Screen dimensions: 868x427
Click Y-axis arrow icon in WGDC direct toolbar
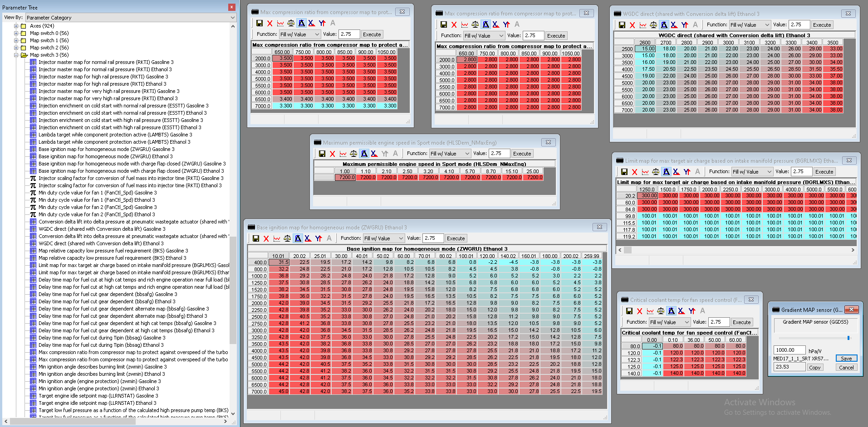pyautogui.click(x=685, y=25)
